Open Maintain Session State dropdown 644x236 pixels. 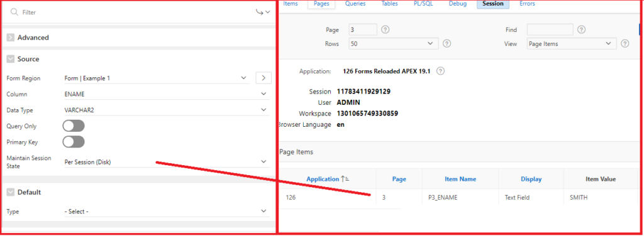(166, 162)
